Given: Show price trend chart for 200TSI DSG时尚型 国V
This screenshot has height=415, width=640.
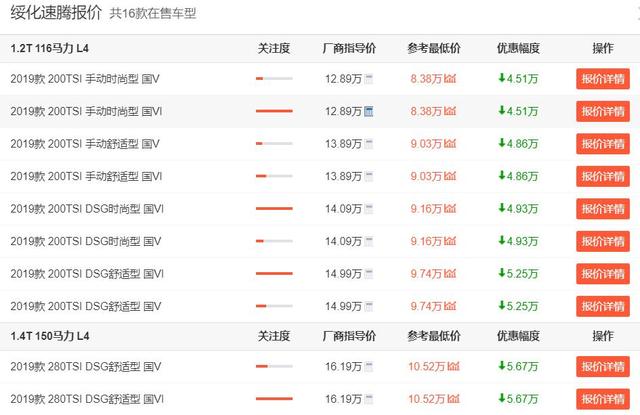Looking at the screenshot, I should click(450, 241).
